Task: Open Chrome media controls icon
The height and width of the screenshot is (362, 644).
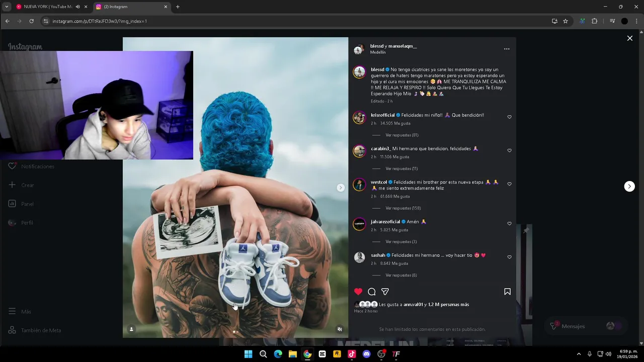Action: click(x=612, y=21)
